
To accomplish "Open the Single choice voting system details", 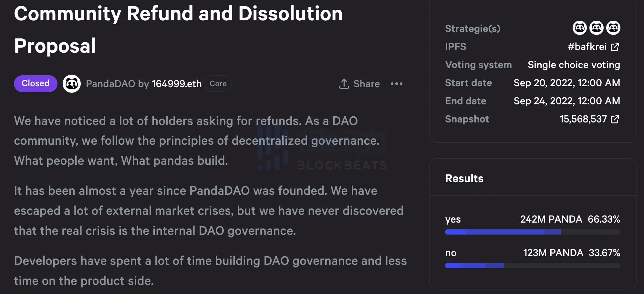I will point(574,65).
